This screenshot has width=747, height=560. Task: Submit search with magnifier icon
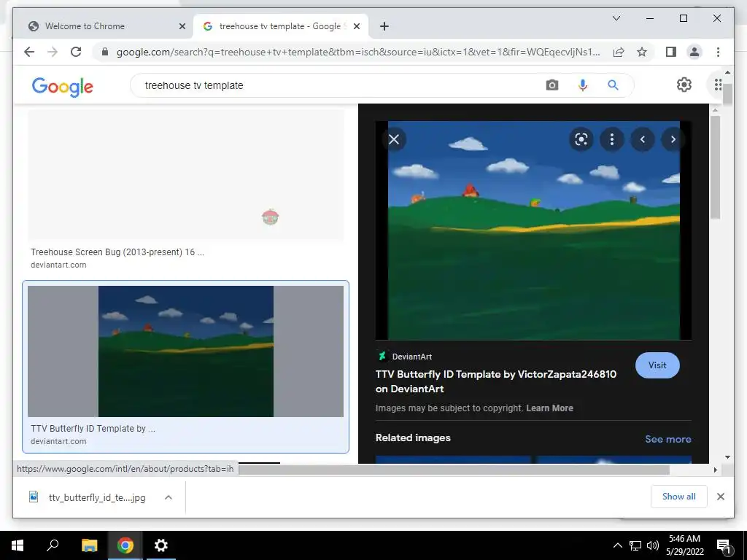pyautogui.click(x=613, y=85)
